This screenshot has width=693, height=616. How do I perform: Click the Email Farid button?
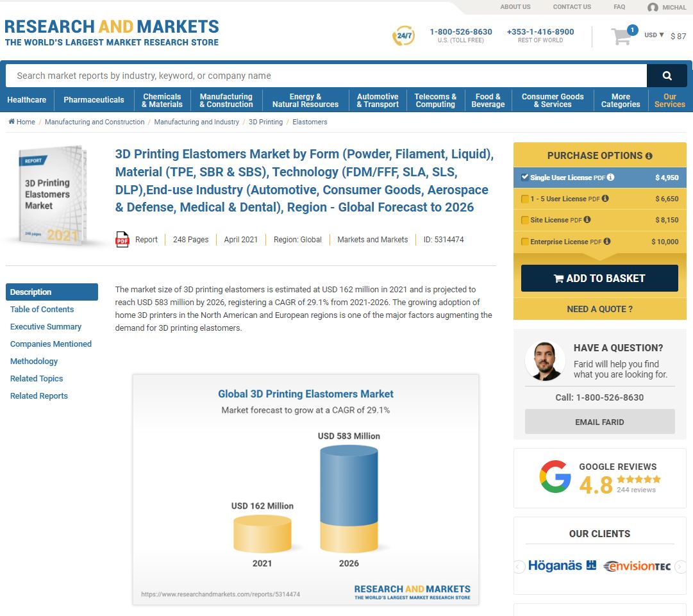599,422
